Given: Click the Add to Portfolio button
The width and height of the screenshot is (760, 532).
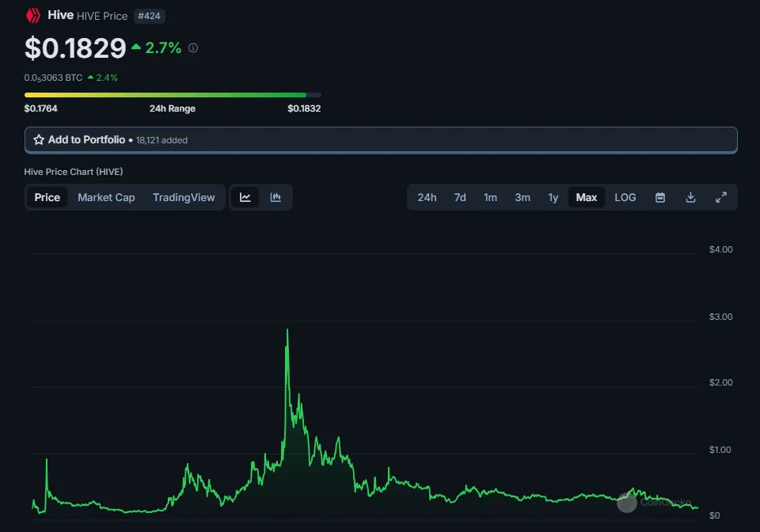Looking at the screenshot, I should (381, 140).
